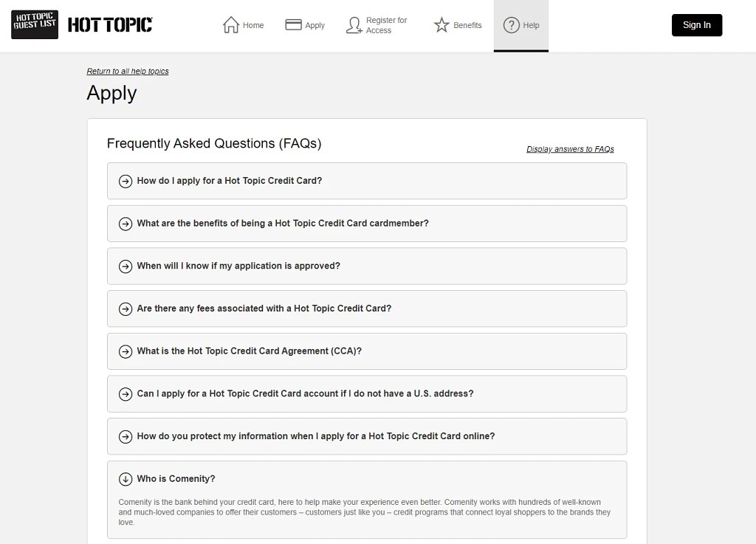The image size is (756, 544).
Task: Click the Register for Access person icon
Action: [354, 25]
